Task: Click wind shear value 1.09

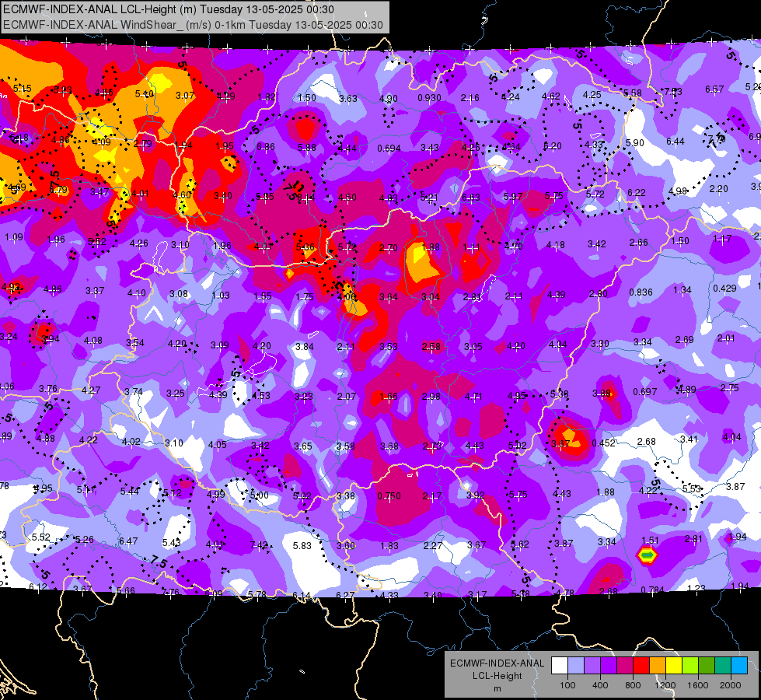Action: click(x=13, y=237)
